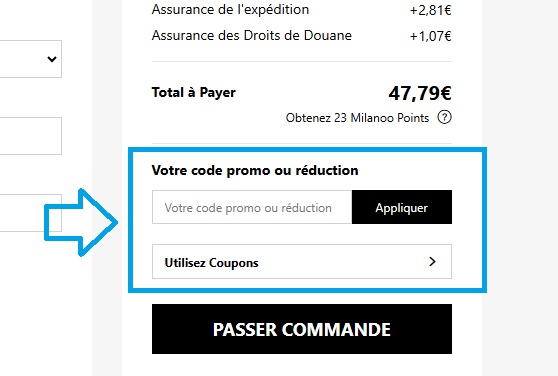
Task: Click the question mark help icon beside Milanoo Points
Action: point(444,117)
